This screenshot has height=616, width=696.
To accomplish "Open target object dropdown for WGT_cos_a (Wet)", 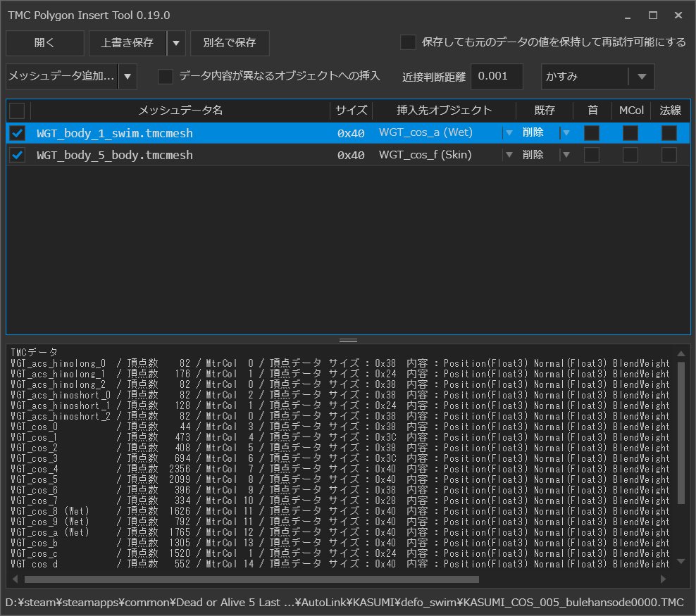I will 509,132.
